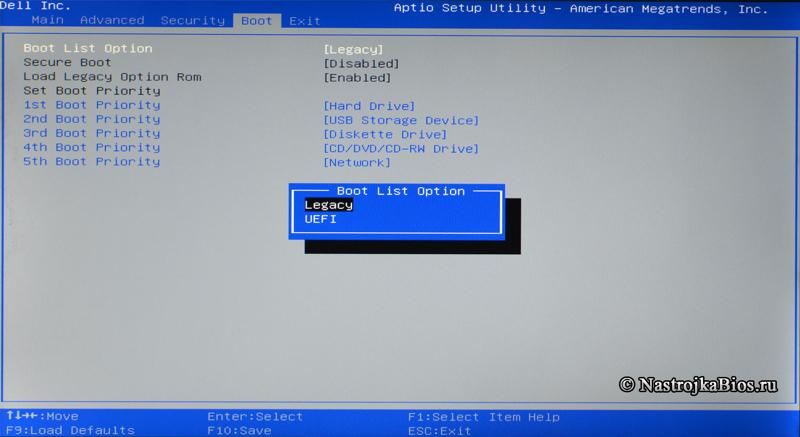Screen dimensions: 800x437
Task: Click the Enter:Select key hint
Action: pyautogui.click(x=255, y=417)
